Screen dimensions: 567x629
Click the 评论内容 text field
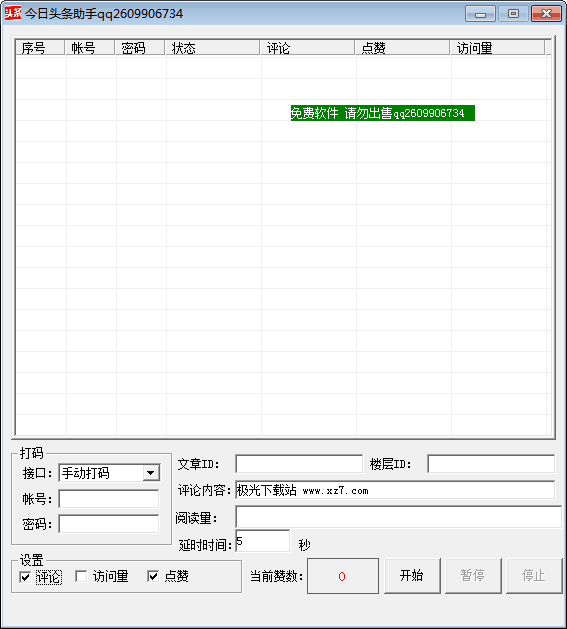tap(395, 490)
